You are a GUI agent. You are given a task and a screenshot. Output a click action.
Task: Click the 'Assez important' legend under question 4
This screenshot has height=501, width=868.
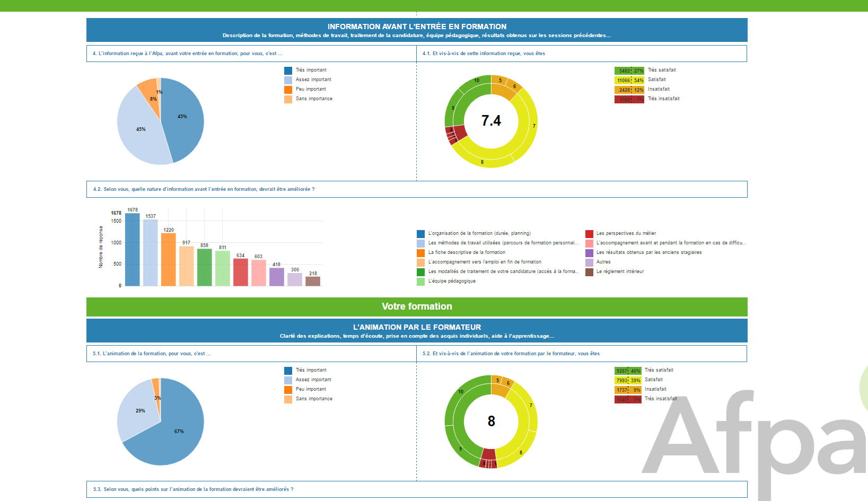click(x=308, y=80)
